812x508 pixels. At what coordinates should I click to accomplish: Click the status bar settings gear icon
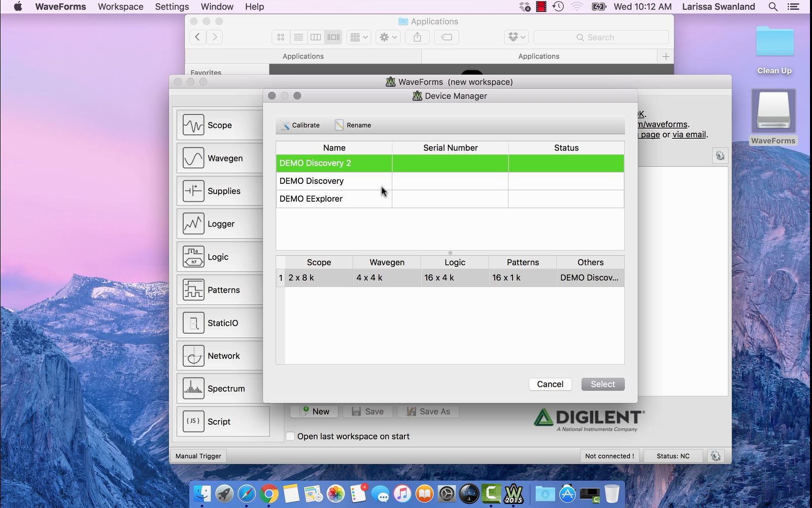(716, 456)
